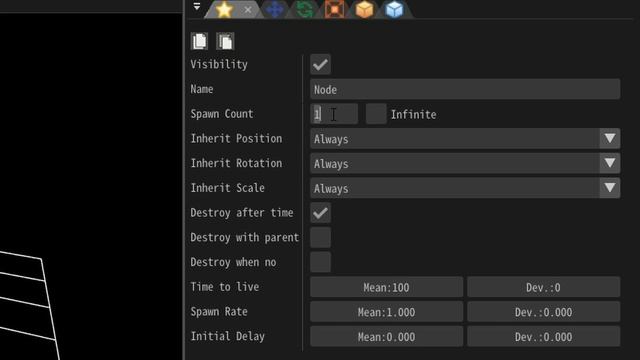Select Initial Delay Mean:0.000 field
The height and width of the screenshot is (360, 640).
coord(387,337)
